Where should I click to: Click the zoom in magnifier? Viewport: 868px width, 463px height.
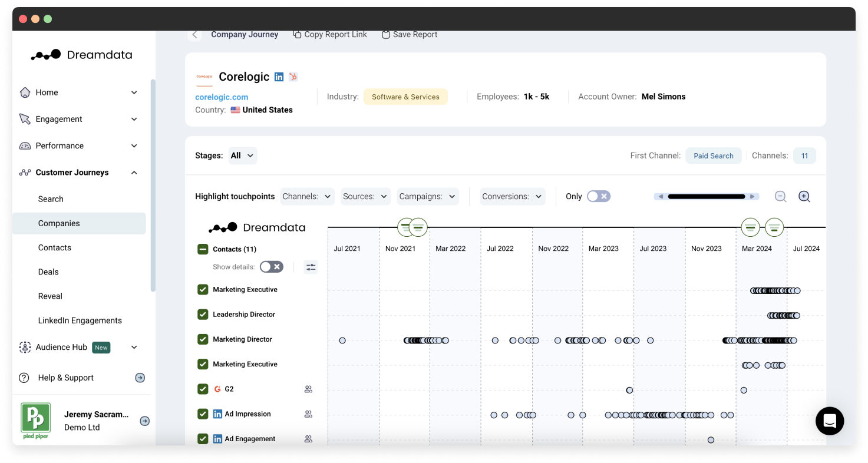804,197
